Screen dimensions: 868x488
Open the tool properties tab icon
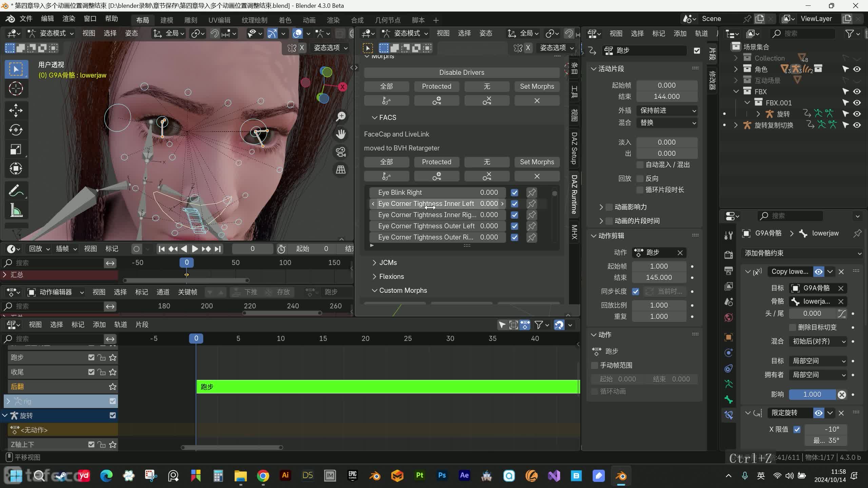pyautogui.click(x=729, y=235)
